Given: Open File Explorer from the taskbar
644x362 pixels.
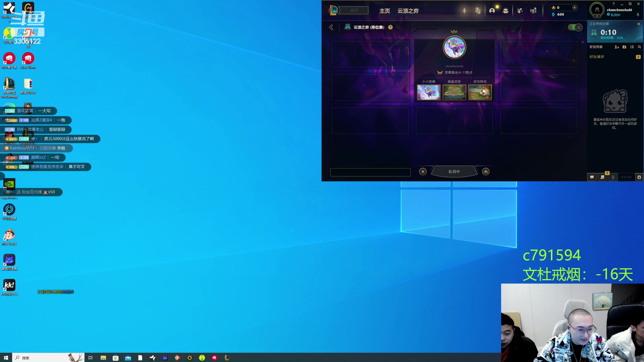Looking at the screenshot, I should tap(103, 358).
